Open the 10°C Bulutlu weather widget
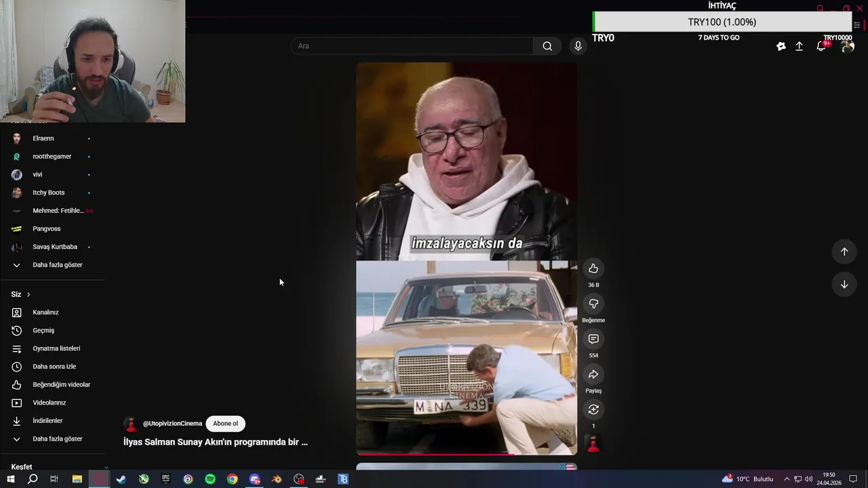This screenshot has height=488, width=868. click(x=747, y=479)
